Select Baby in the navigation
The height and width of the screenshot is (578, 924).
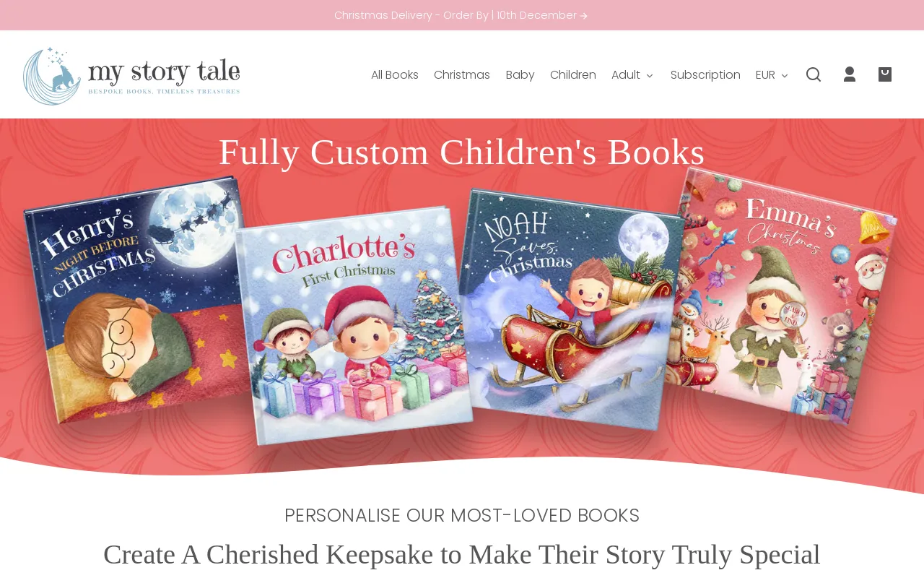pyautogui.click(x=520, y=75)
